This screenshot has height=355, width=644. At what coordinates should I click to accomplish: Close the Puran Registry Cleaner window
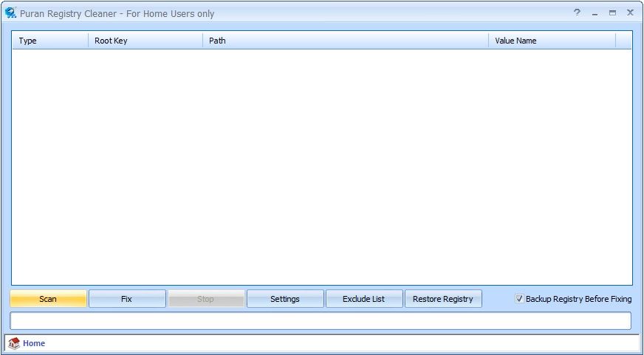(630, 13)
